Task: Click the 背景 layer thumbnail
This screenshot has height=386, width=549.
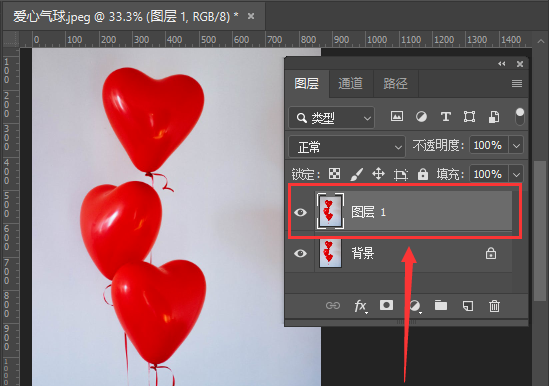Action: (x=330, y=253)
